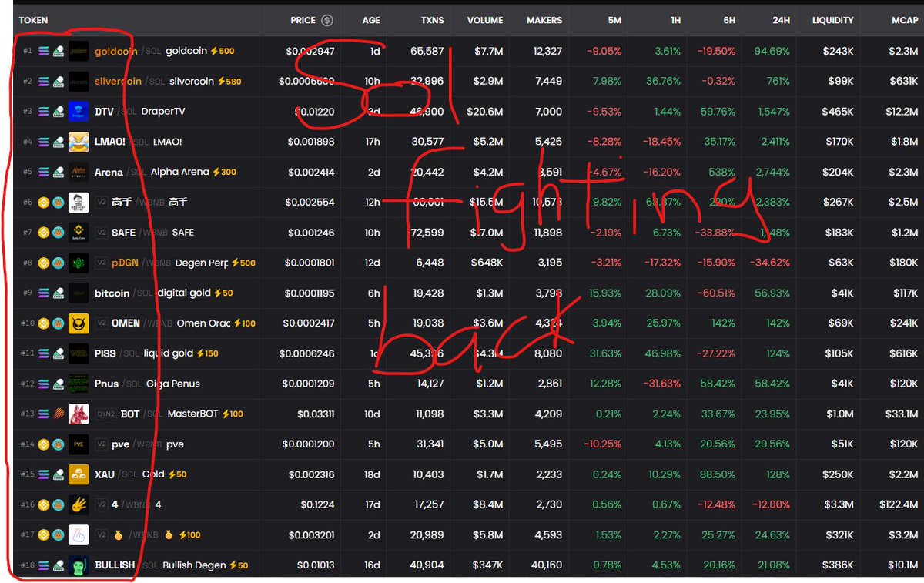Viewport: 924px width, 583px height.
Task: Click the boost 100 badge on MasterBOT
Action: [x=233, y=414]
